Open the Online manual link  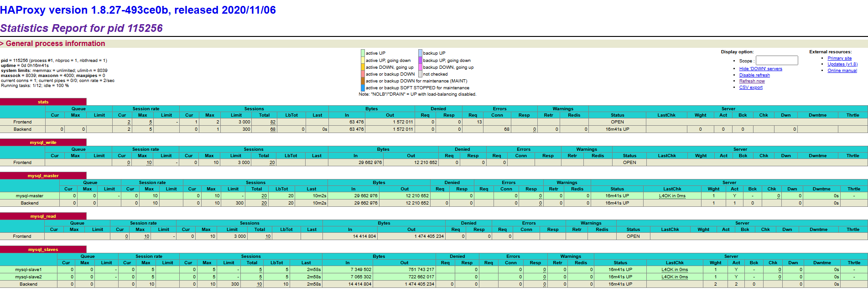point(842,71)
